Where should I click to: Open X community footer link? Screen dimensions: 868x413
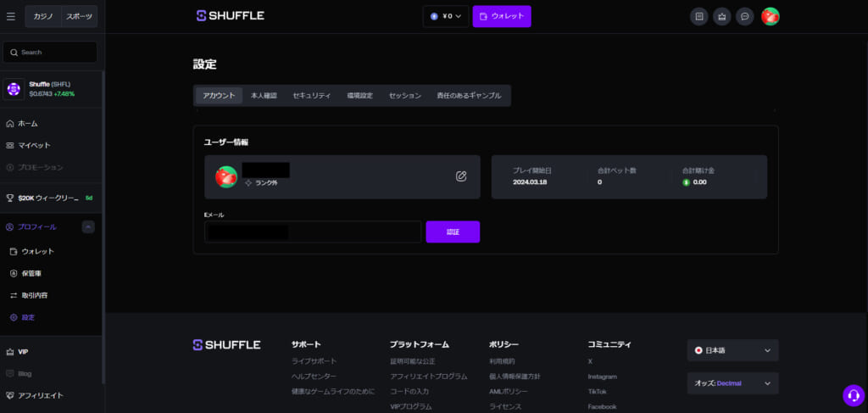coord(590,361)
